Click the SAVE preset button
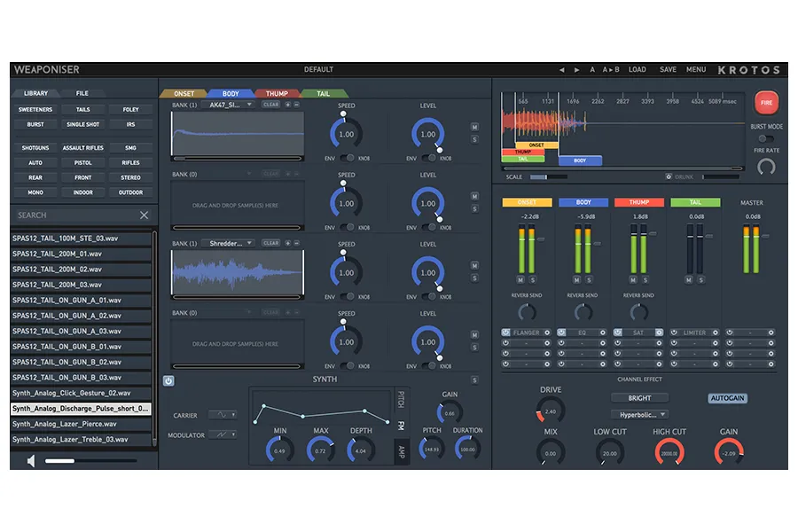798x532 pixels. pos(668,70)
